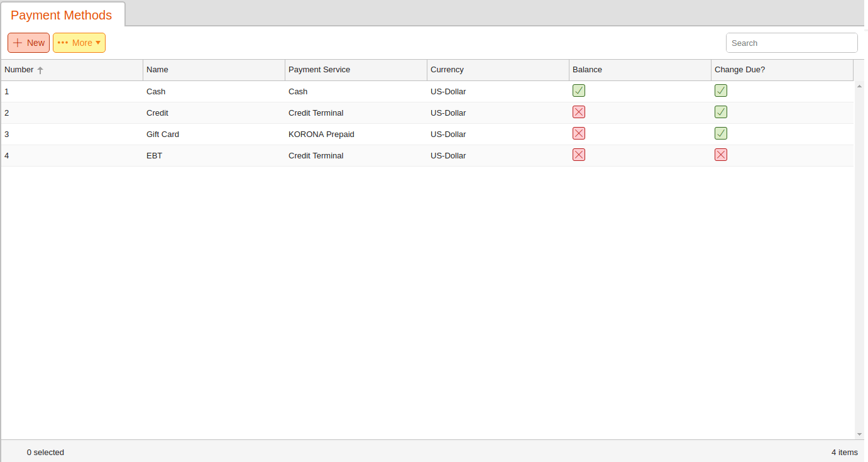
Task: Click US-Dollar in the Gift Card row
Action: (448, 135)
